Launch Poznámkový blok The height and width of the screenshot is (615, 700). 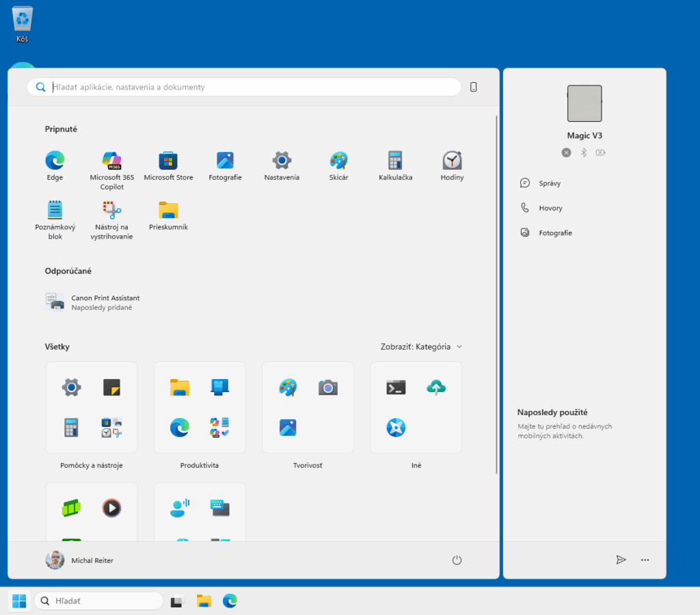(55, 212)
